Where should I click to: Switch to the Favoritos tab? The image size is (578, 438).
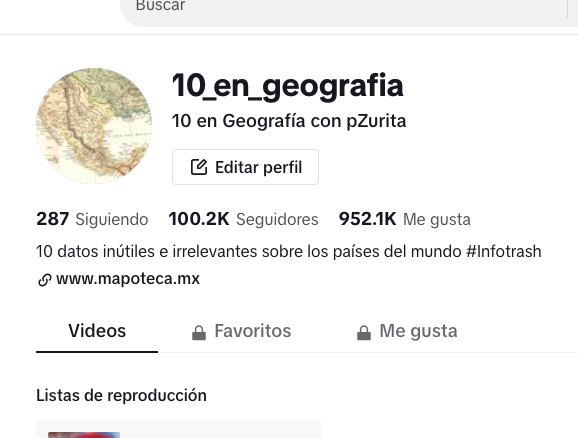click(x=241, y=331)
